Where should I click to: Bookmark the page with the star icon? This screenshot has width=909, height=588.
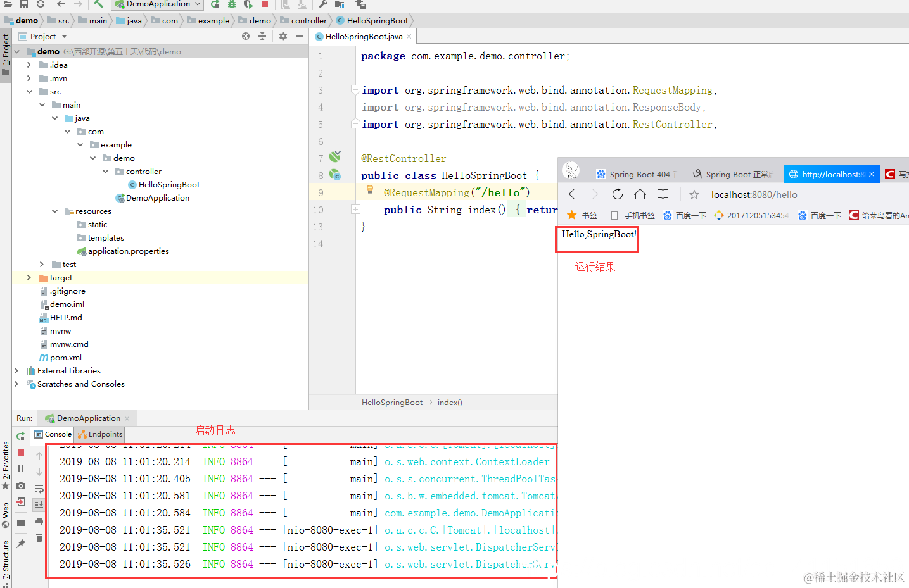694,194
